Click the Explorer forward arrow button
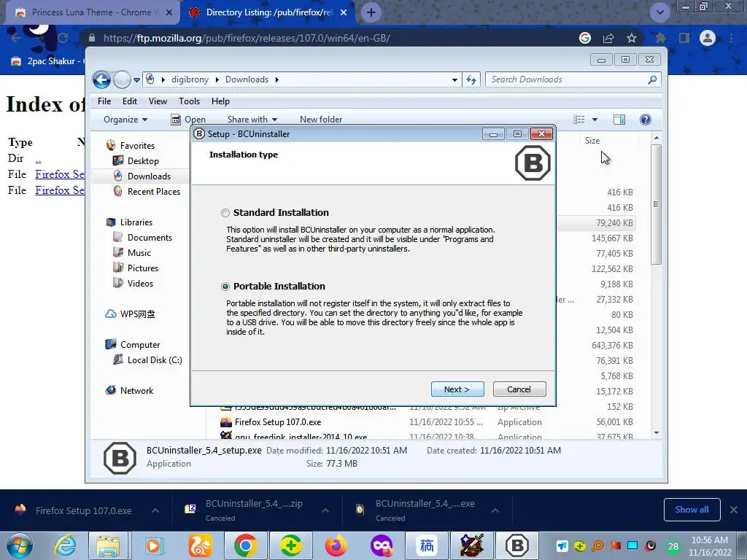This screenshot has width=747, height=560. pos(122,79)
